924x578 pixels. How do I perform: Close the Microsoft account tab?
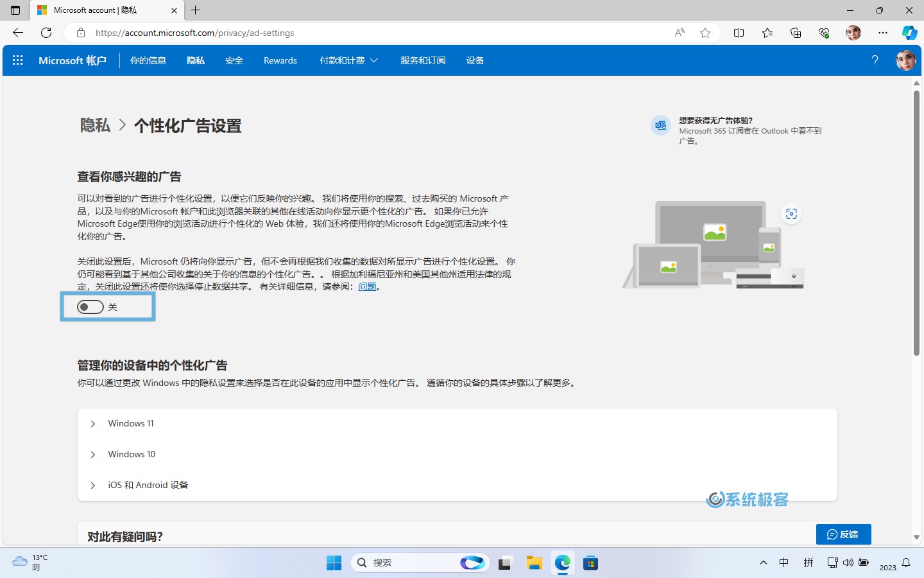[174, 10]
